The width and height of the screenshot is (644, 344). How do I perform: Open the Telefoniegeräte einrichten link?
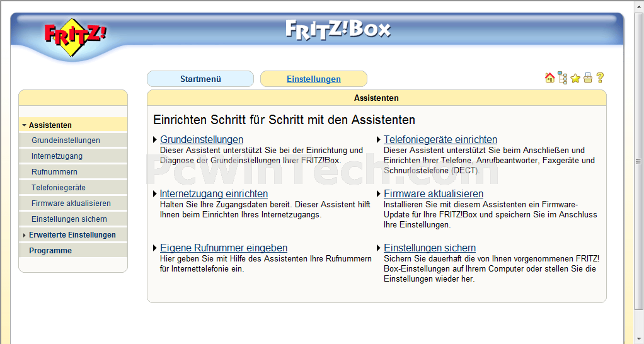(x=440, y=140)
